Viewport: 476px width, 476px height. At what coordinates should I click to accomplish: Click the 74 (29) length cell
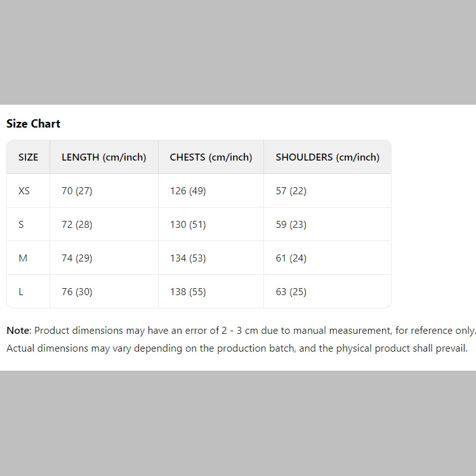pos(77,258)
